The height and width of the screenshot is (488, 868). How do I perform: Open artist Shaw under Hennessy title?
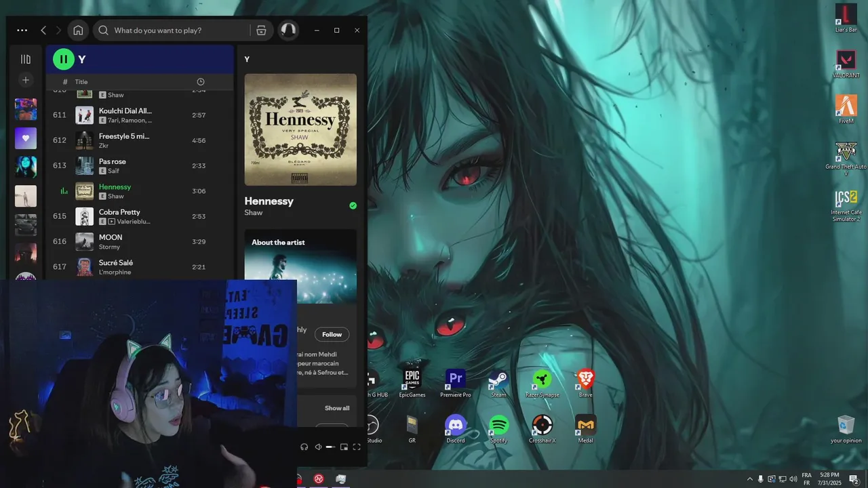[x=254, y=213]
